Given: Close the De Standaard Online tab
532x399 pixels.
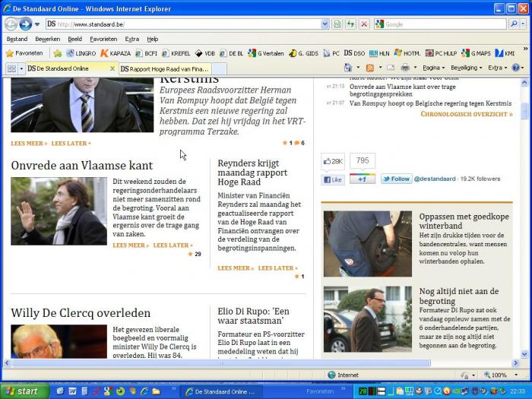Looking at the screenshot, I should [112, 68].
